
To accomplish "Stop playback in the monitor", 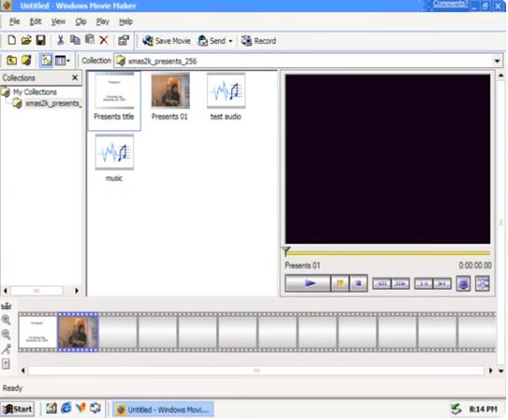I will point(358,283).
